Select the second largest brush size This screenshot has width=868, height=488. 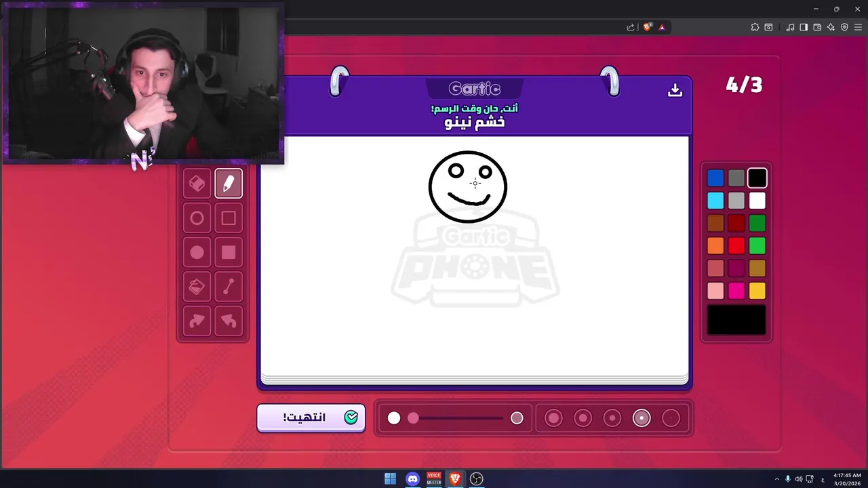(x=583, y=418)
